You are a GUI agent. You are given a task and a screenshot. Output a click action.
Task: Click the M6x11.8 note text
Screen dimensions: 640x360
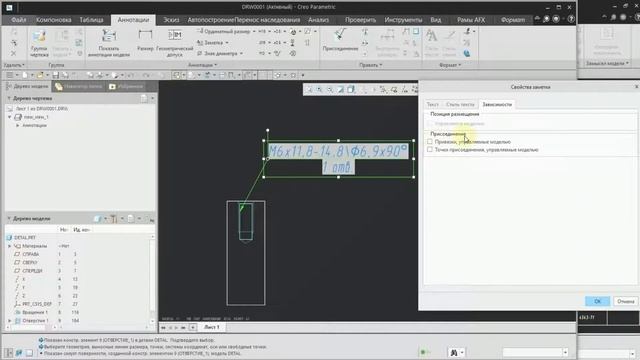[x=338, y=151]
